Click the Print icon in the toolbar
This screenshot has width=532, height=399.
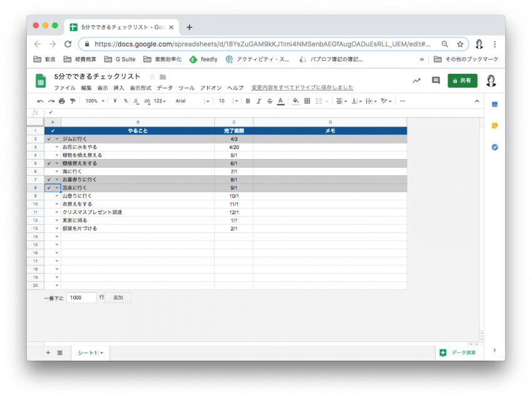coord(62,101)
